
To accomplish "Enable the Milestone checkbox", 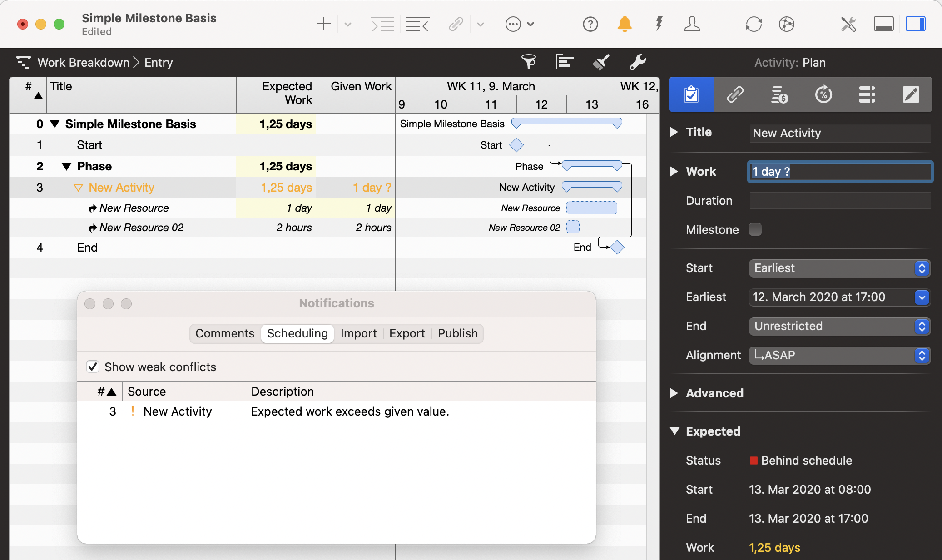I will 755,229.
